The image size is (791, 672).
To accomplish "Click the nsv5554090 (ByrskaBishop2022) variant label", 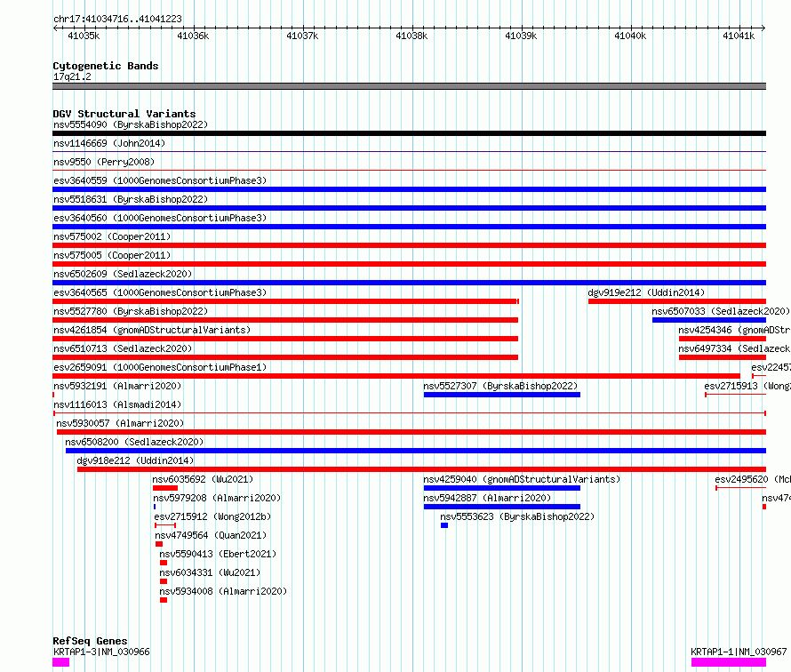I will (x=131, y=124).
